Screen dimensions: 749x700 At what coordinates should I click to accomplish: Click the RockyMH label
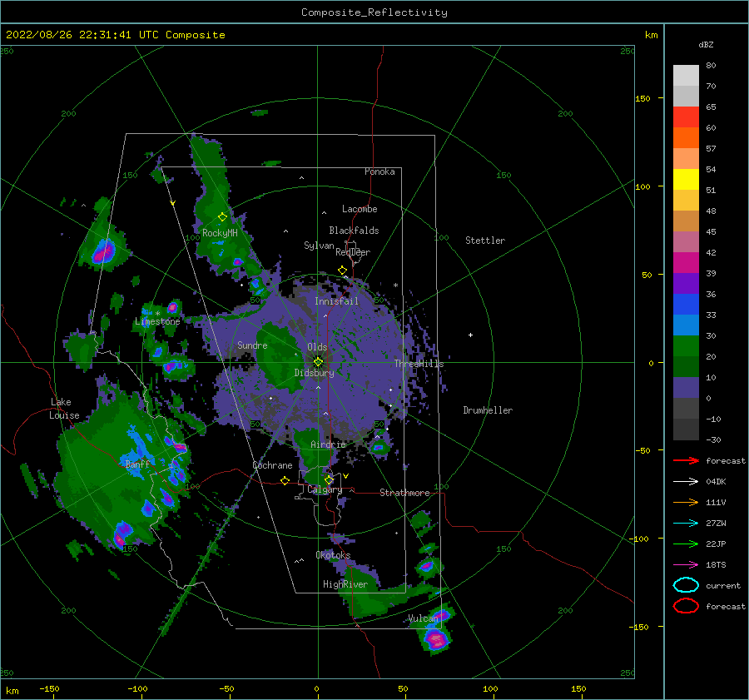[220, 233]
